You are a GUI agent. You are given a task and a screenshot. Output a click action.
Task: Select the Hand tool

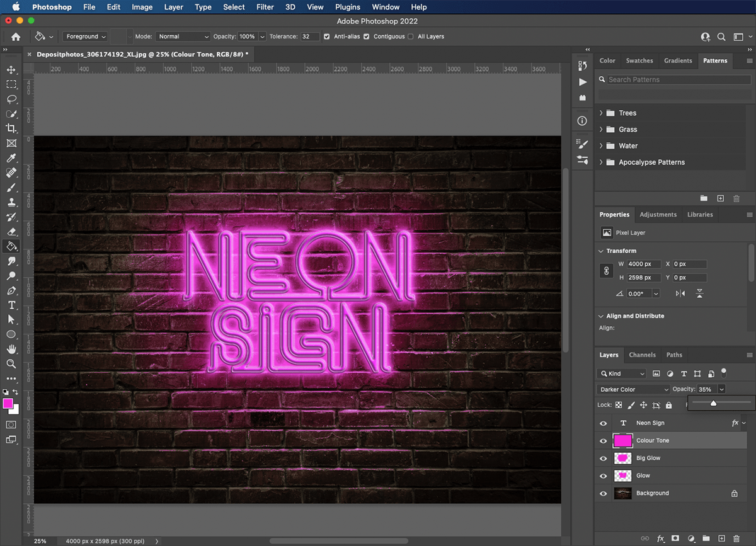pos(11,349)
